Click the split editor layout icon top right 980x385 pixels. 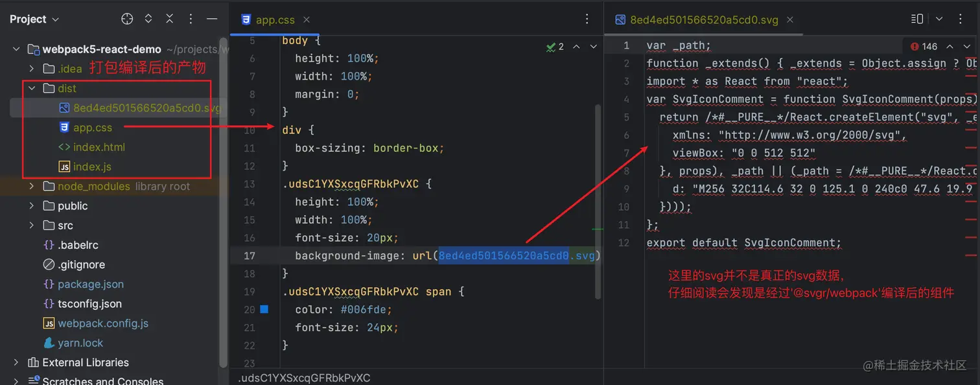pos(916,19)
